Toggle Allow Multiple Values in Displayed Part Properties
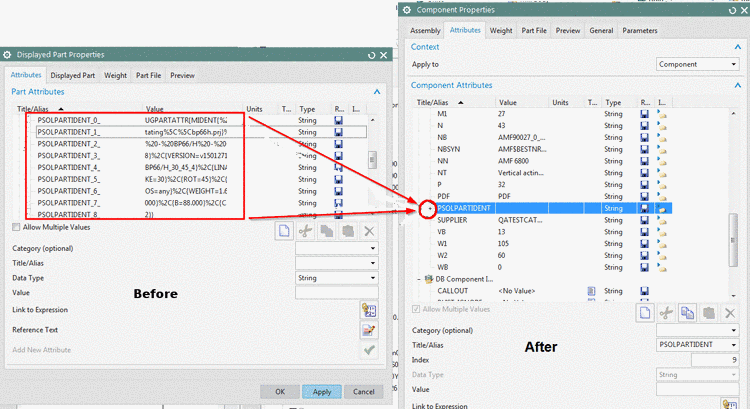Viewport: 750px width, 409px height. [16, 227]
